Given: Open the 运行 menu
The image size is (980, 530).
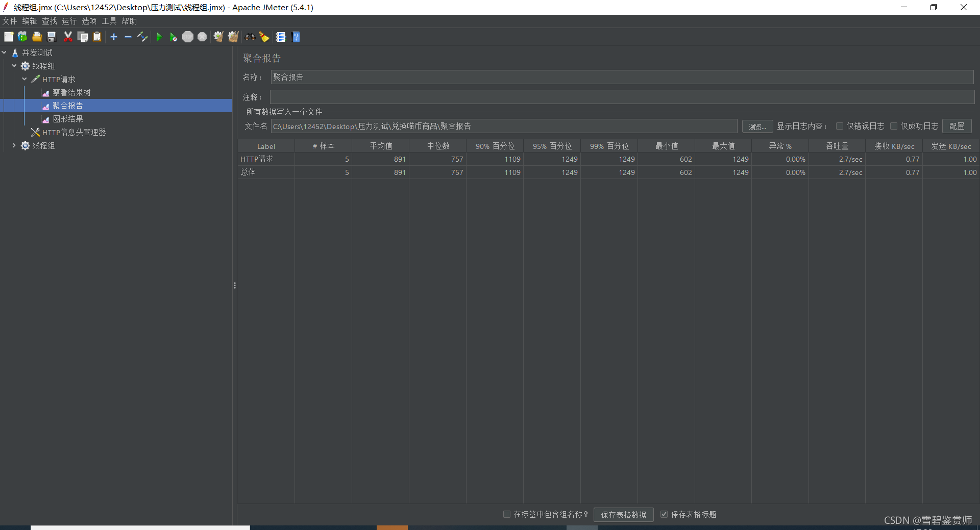Looking at the screenshot, I should [69, 21].
